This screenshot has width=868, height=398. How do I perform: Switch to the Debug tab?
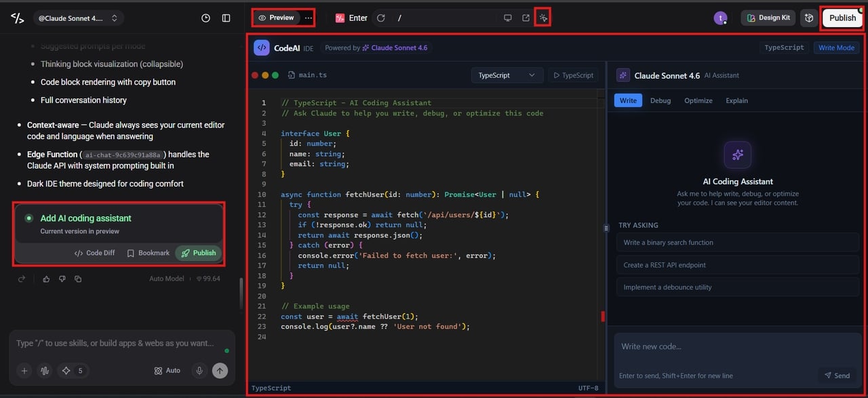coord(660,100)
